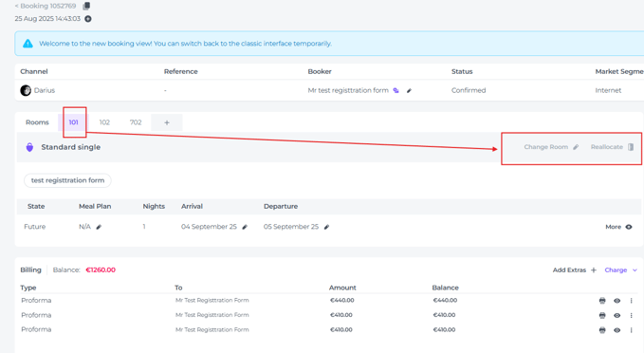Edit booker name pencil icon
Viewport: 644px width, 353px height.
pyautogui.click(x=409, y=91)
